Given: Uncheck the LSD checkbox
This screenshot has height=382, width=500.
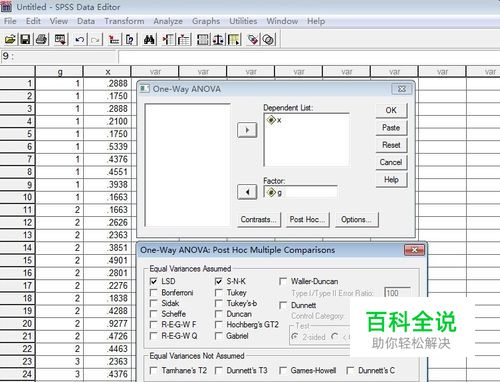Looking at the screenshot, I should 154,281.
